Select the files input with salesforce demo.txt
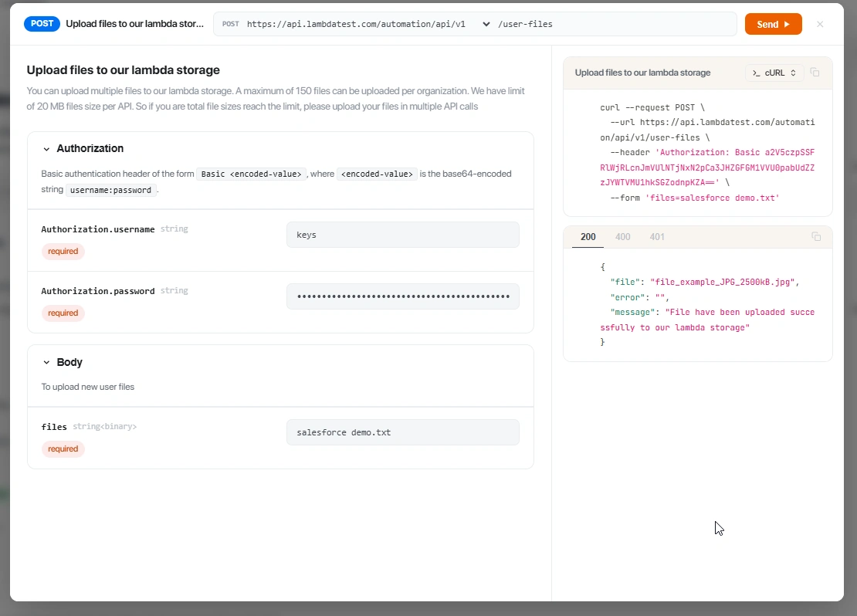This screenshot has width=857, height=616. (x=403, y=432)
